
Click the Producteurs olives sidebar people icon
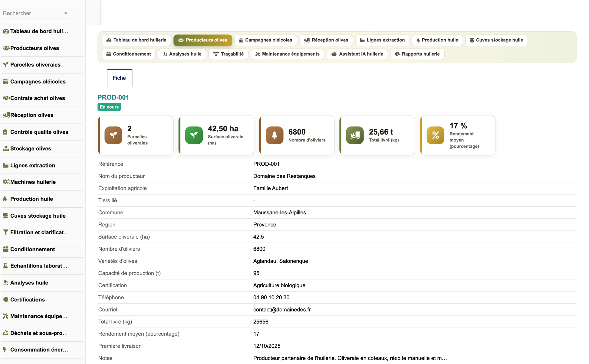pyautogui.click(x=6, y=48)
